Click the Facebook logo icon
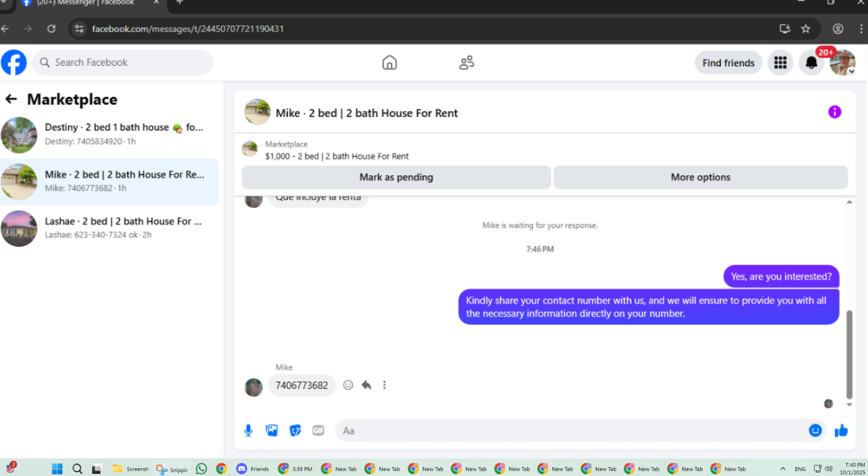Screen dimensions: 868x476 [14, 62]
